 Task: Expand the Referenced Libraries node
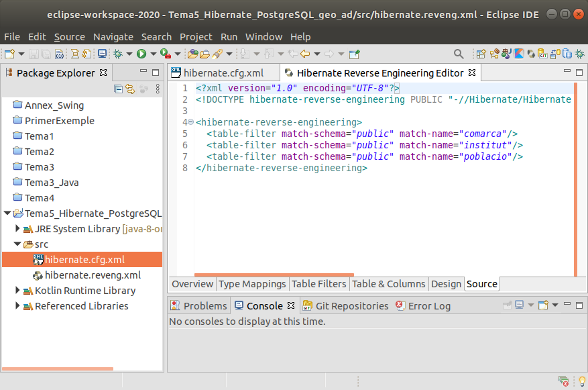[17, 305]
